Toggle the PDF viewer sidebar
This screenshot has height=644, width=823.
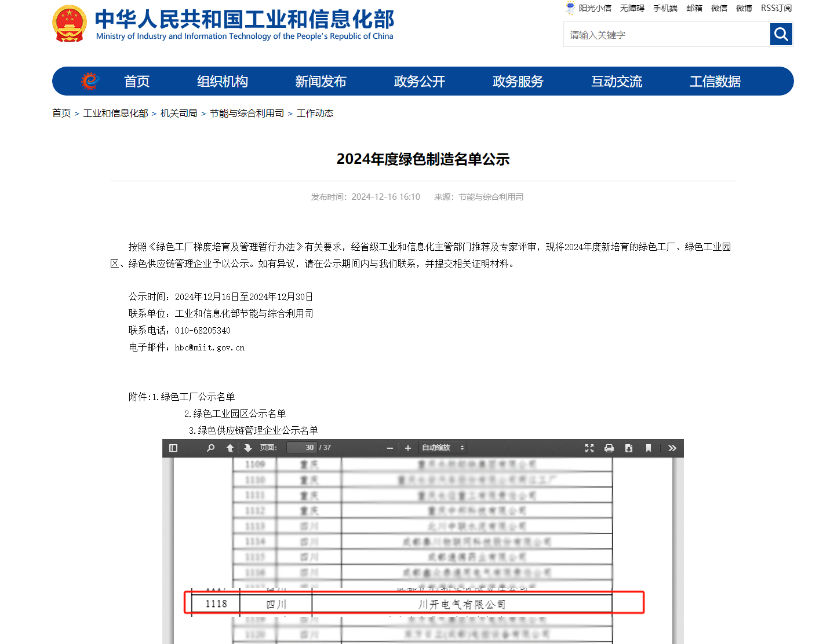click(x=173, y=448)
